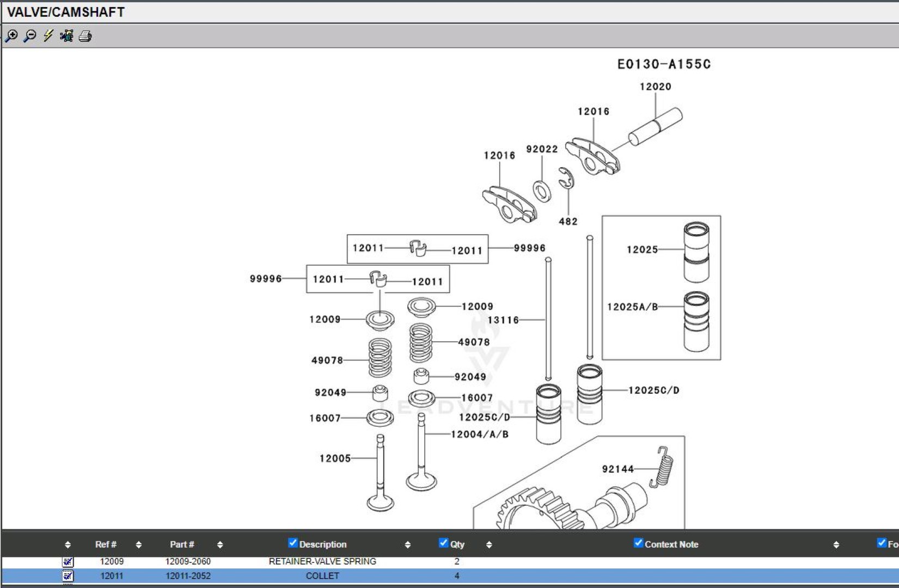The height and width of the screenshot is (588, 899).
Task: Click the order icon for row 12009
Action: pos(68,561)
